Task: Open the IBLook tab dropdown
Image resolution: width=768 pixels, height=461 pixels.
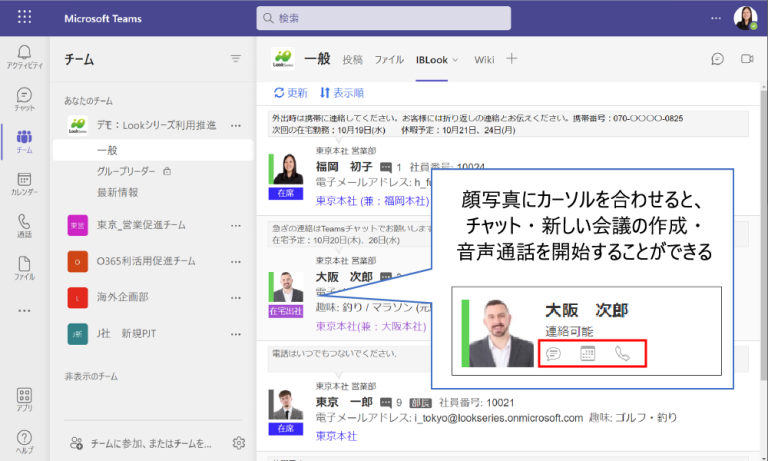Action: [437, 59]
